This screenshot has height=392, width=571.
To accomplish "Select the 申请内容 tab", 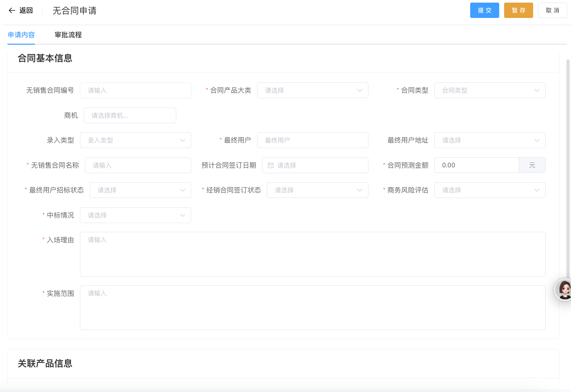I will point(21,35).
